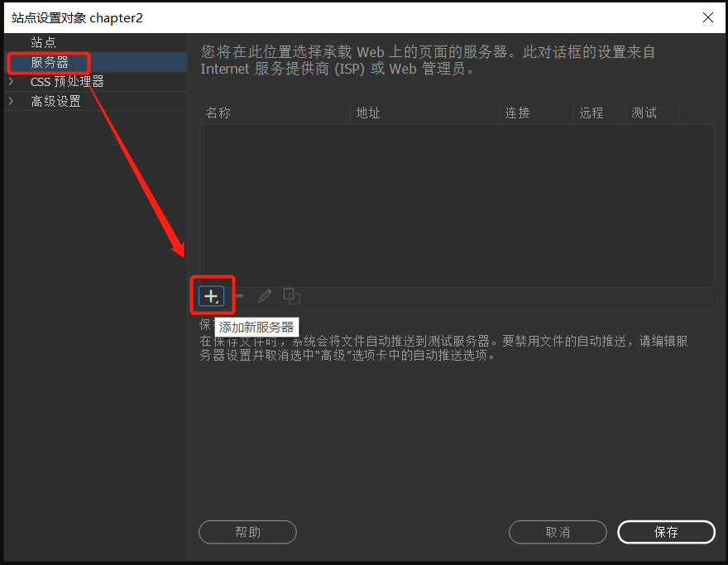Screen dimensions: 728x565
Task: Remove selected server with the minus icon
Action: (238, 296)
